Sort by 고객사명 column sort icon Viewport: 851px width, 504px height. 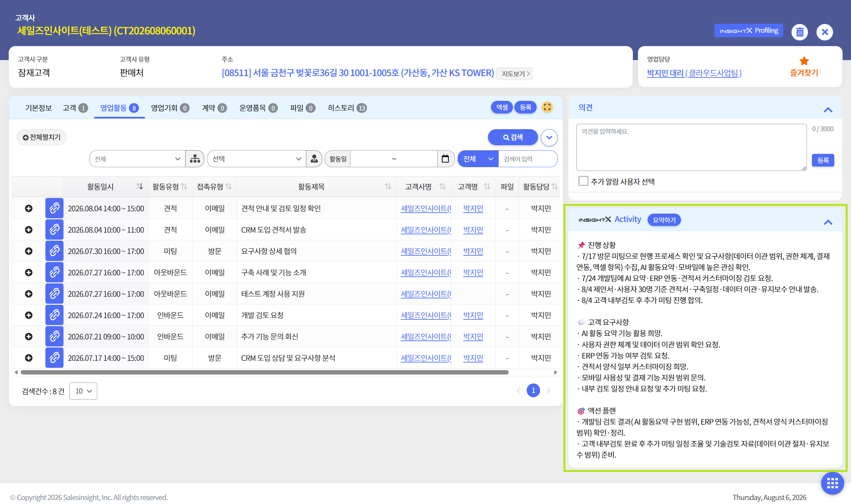coord(442,186)
